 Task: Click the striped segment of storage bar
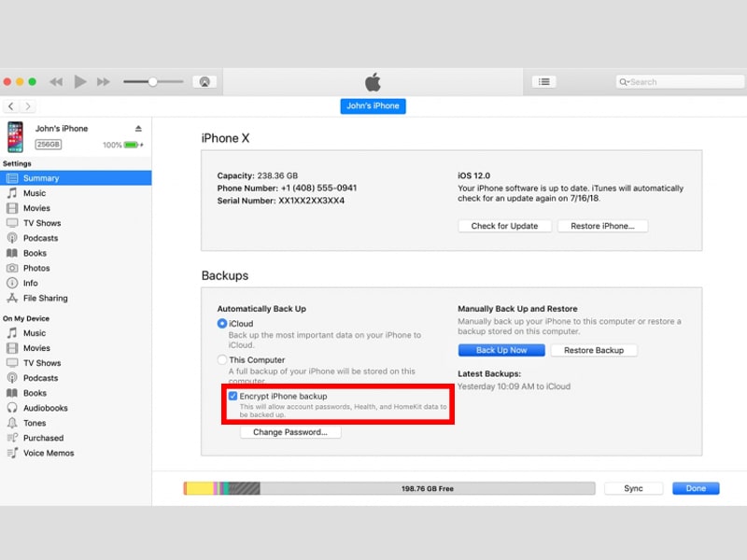point(245,488)
